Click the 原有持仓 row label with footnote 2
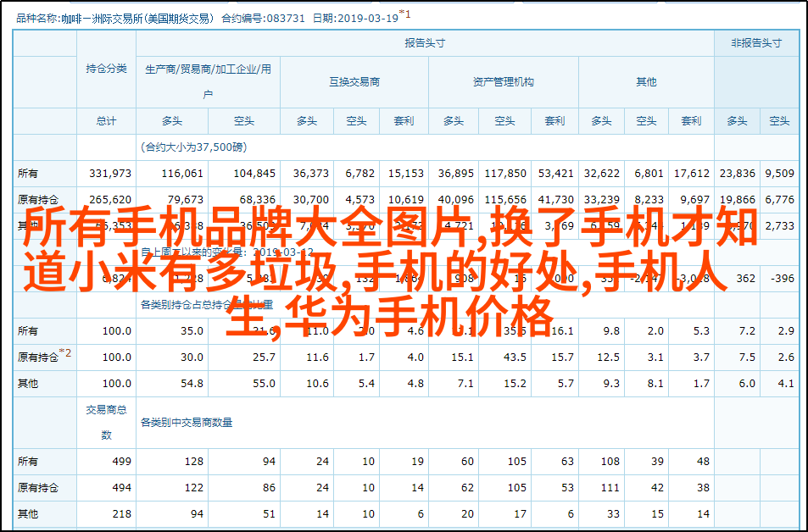Viewport: 808px width, 532px height. coord(44,356)
